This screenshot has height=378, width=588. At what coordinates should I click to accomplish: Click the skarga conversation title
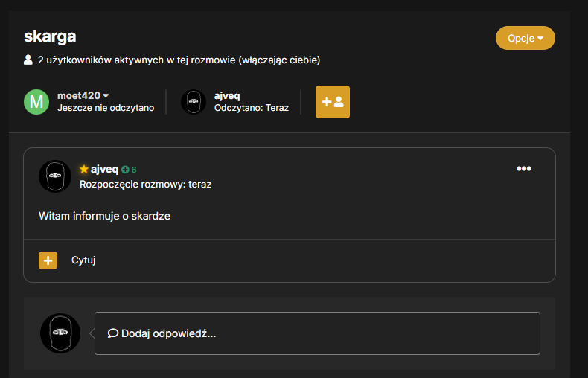[x=50, y=36]
